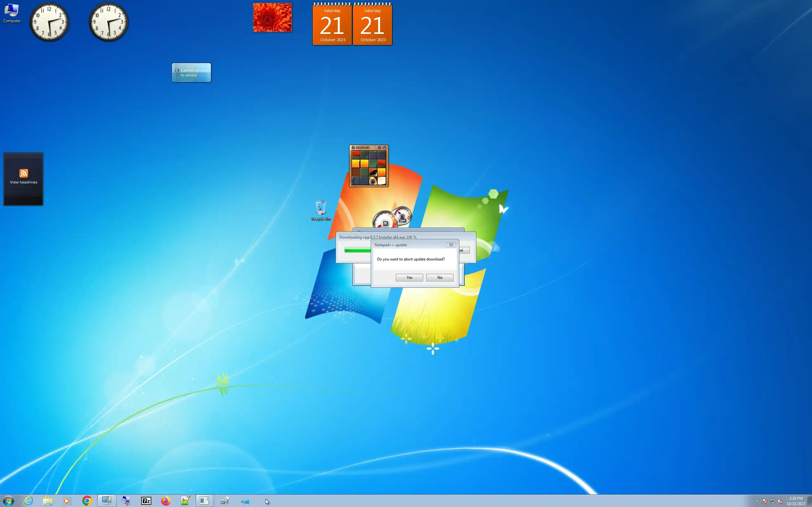Click Yes to abort update download

(x=409, y=277)
